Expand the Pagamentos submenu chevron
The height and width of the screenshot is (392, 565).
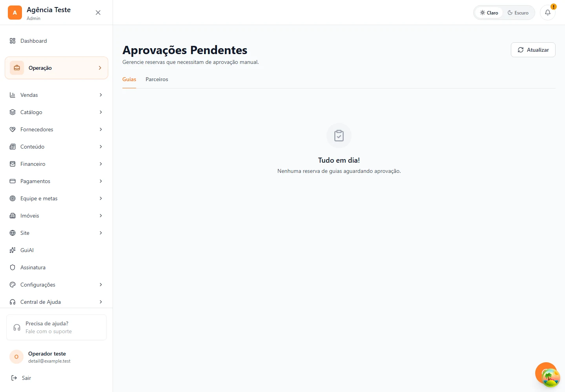pyautogui.click(x=101, y=181)
